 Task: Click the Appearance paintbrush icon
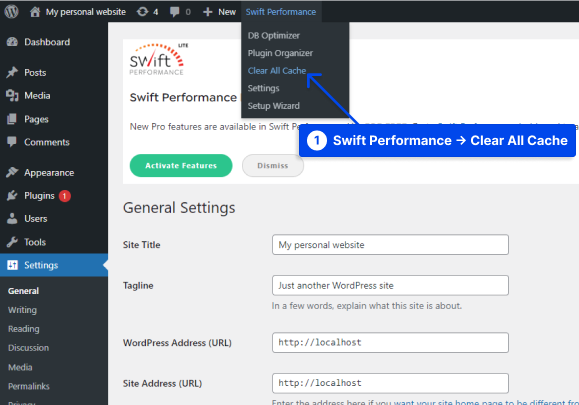click(12, 172)
